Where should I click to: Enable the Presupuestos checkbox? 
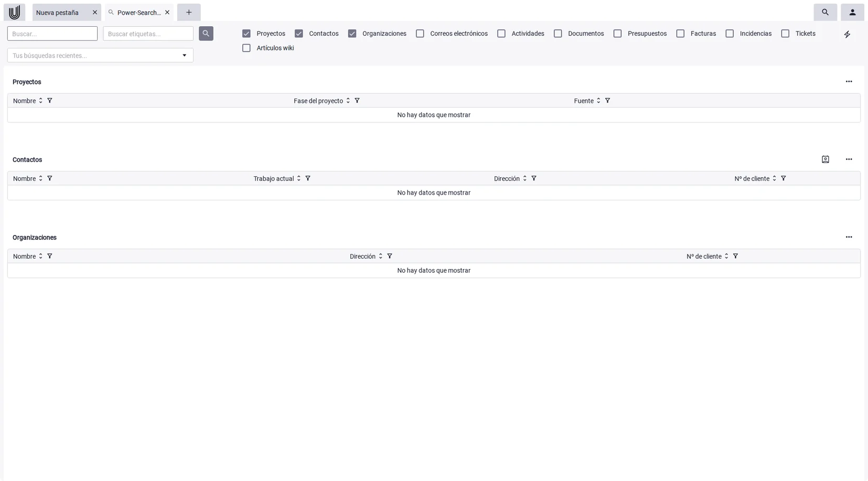point(618,34)
